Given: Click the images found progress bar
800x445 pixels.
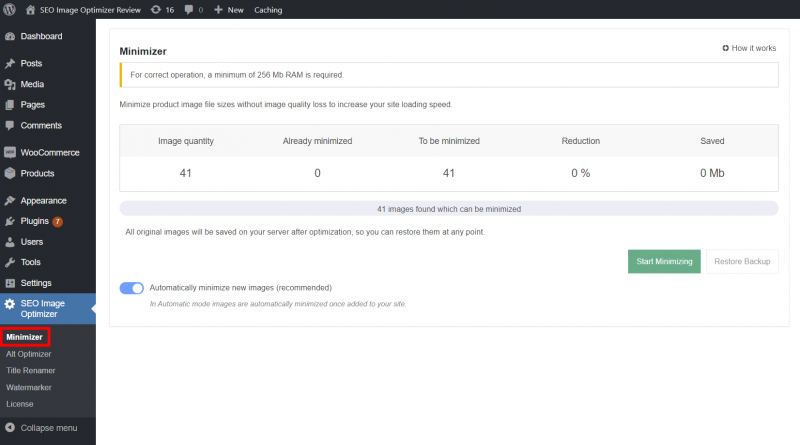Looking at the screenshot, I should coord(449,209).
